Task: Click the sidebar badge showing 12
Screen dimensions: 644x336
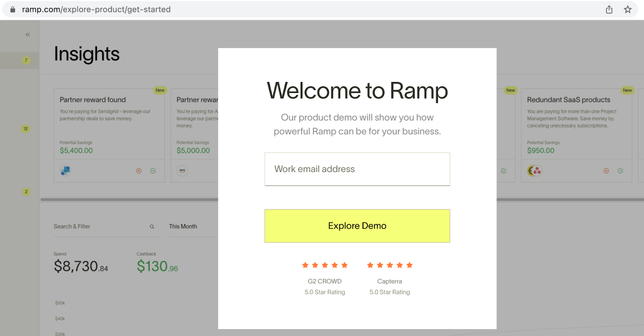Action: click(x=26, y=129)
